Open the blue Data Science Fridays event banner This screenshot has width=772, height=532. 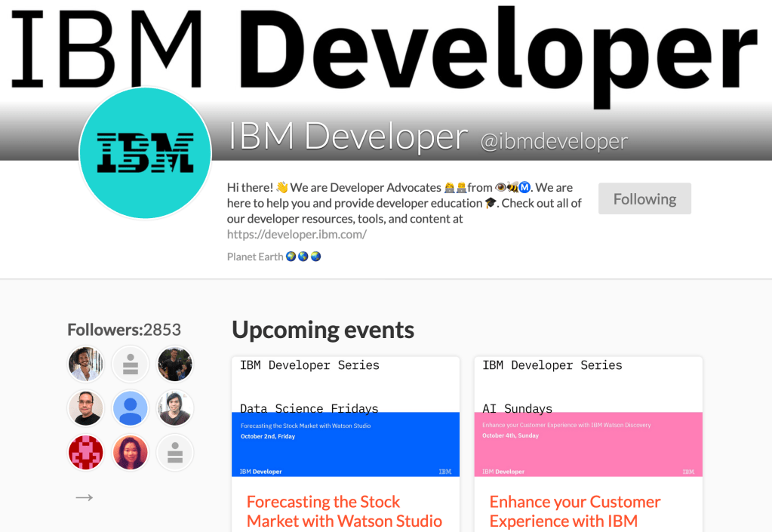pyautogui.click(x=345, y=444)
